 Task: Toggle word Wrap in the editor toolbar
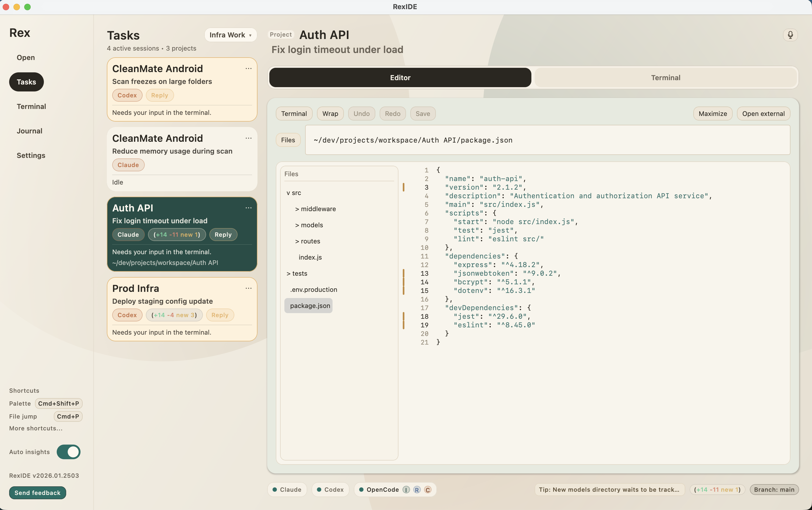pyautogui.click(x=330, y=114)
